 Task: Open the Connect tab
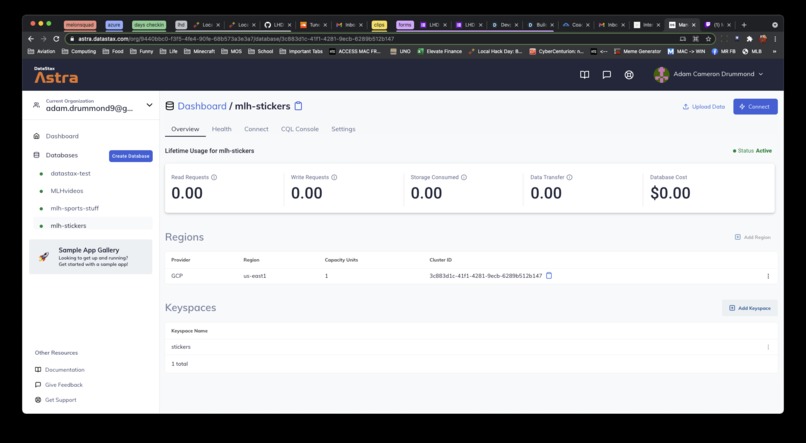256,129
